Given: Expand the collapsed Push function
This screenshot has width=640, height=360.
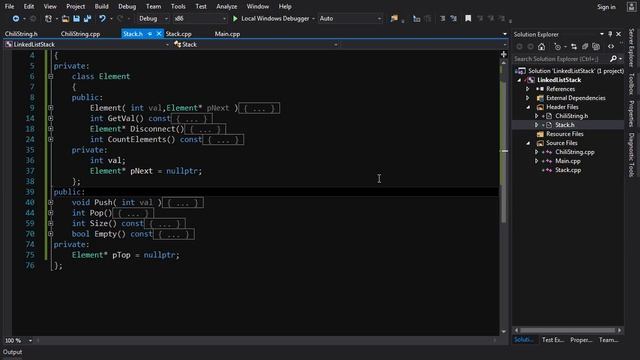Looking at the screenshot, I should click(51, 202).
